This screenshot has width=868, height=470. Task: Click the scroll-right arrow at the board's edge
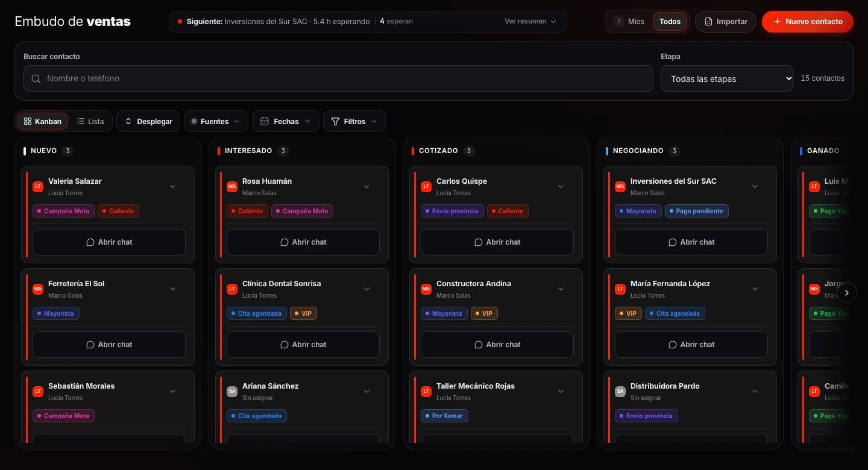coord(846,293)
